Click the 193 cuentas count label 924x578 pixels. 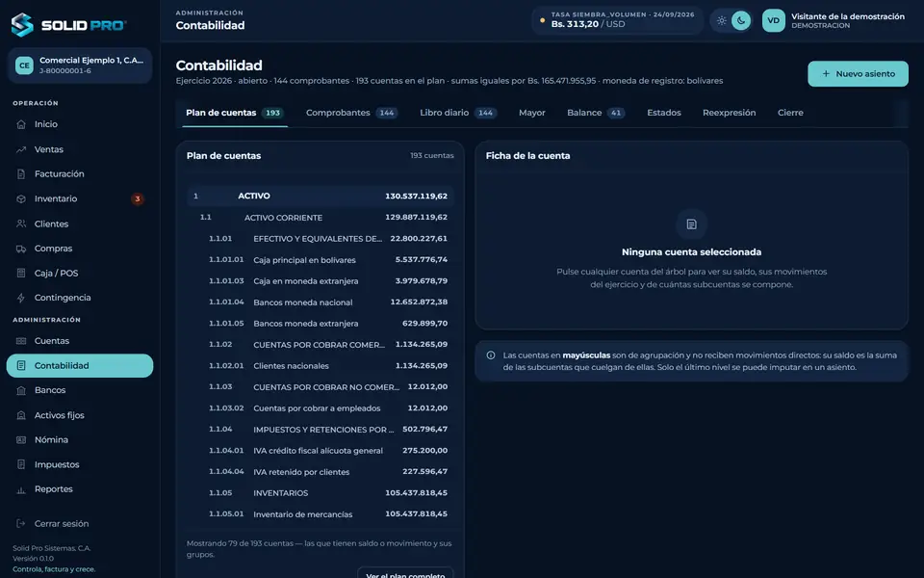tap(432, 156)
